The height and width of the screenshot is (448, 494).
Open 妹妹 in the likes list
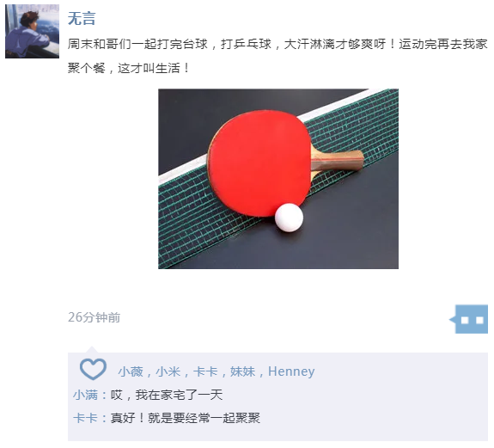(243, 371)
